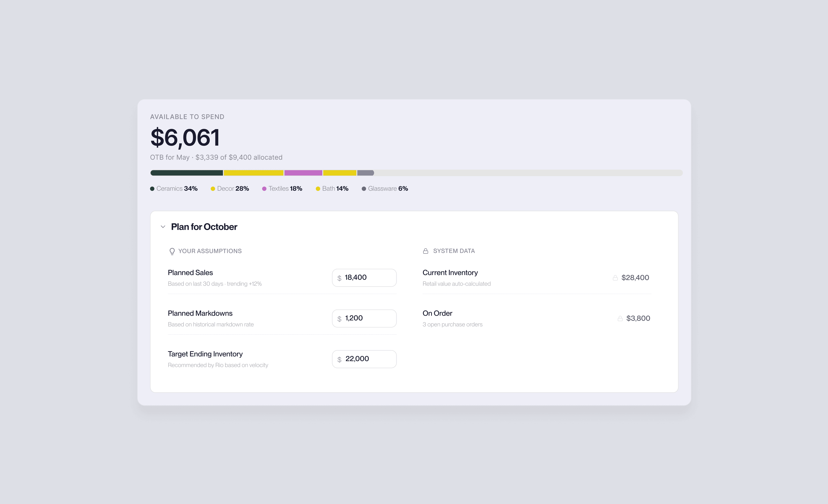Click the Plan for October heading

[x=204, y=227]
